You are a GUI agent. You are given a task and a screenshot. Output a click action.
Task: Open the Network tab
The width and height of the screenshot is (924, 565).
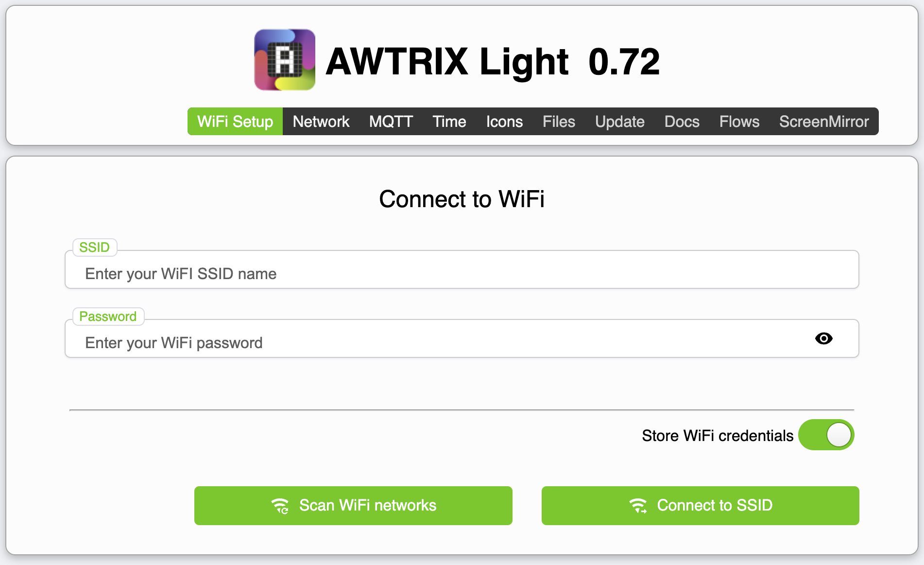coord(321,122)
